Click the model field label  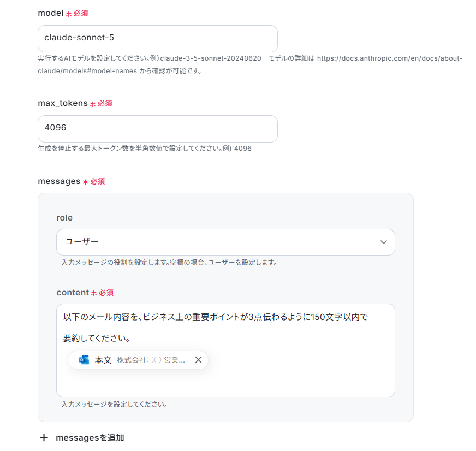point(51,13)
